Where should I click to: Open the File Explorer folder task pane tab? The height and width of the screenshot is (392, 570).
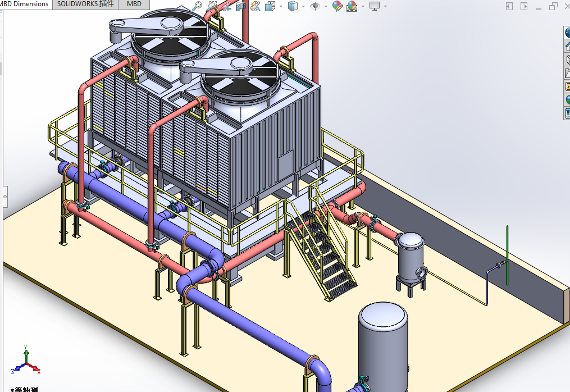tap(567, 73)
